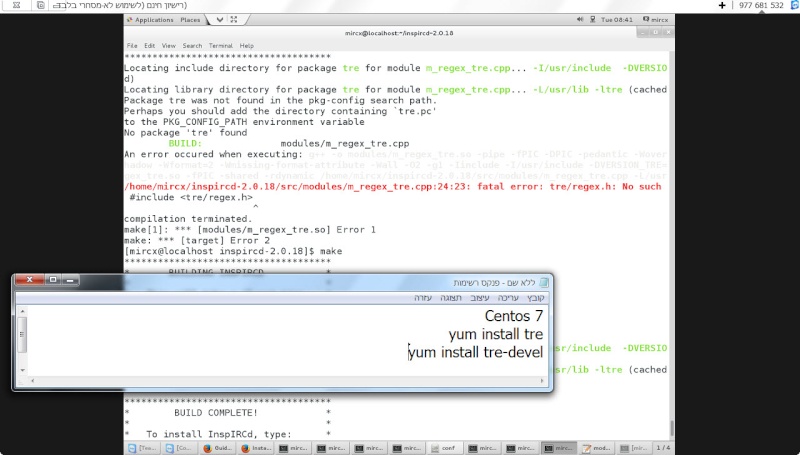Viewport: 800px width, 455px height.
Task: Click the '1 / 4' workspace switcher
Action: tap(663, 448)
